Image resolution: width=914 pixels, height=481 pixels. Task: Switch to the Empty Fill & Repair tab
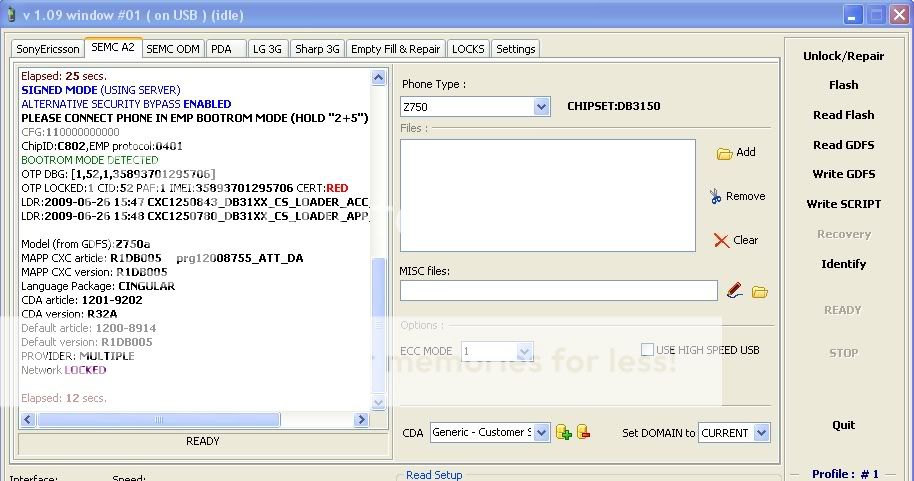click(395, 49)
